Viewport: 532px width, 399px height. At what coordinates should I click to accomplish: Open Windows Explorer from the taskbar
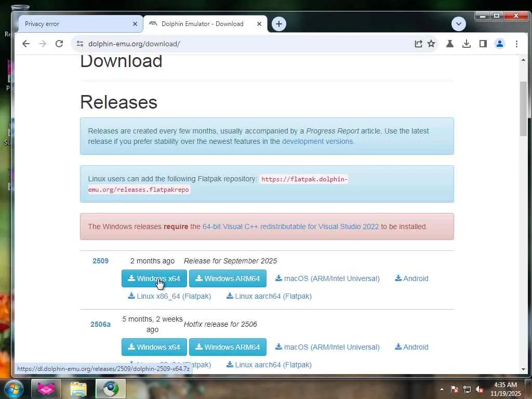pos(78,389)
